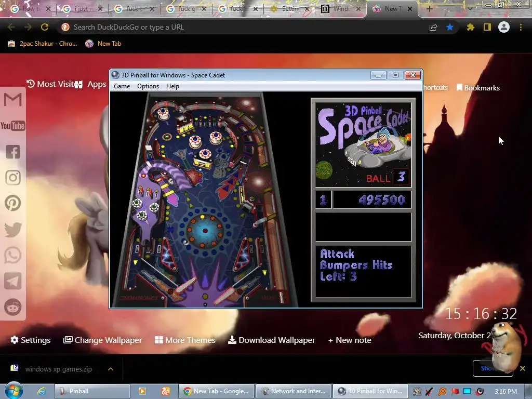Open Chrome's three-dot menu
Image resolution: width=532 pixels, height=399 pixels.
point(521,27)
